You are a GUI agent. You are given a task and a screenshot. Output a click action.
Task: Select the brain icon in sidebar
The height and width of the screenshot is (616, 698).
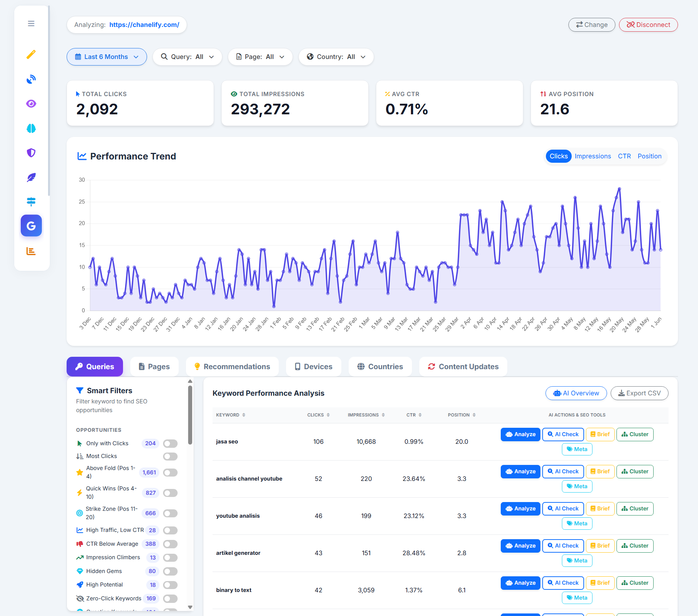point(31,129)
